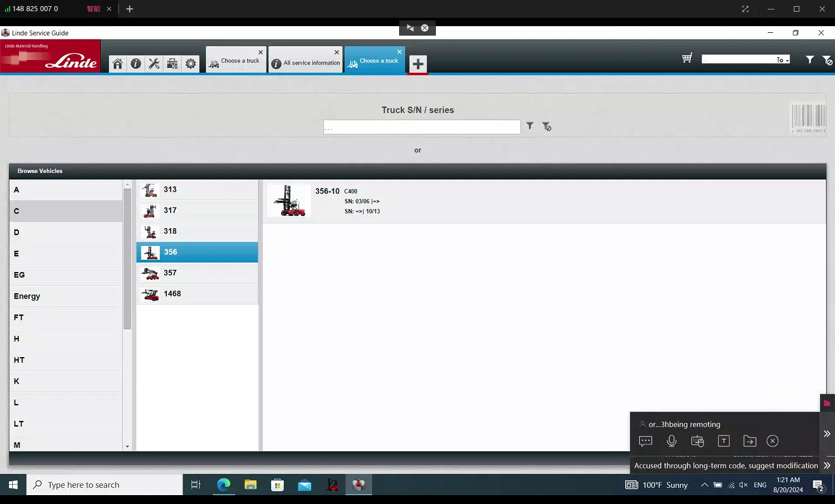Image resolution: width=835 pixels, height=504 pixels.
Task: Apply the filter icon in the top header
Action: (x=810, y=60)
